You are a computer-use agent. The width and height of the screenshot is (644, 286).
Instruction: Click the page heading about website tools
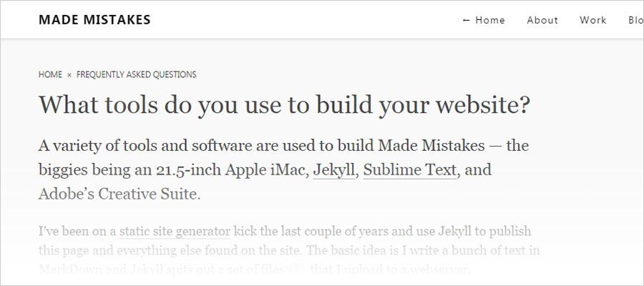click(x=284, y=105)
